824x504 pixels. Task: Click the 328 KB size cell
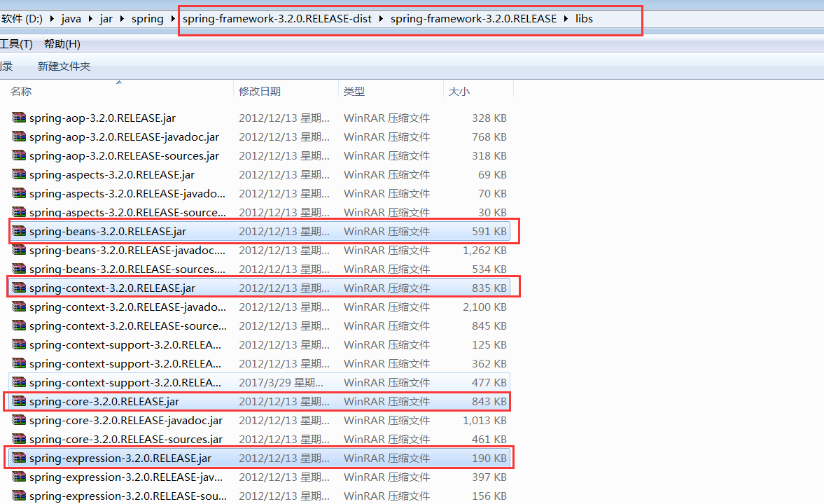point(489,118)
